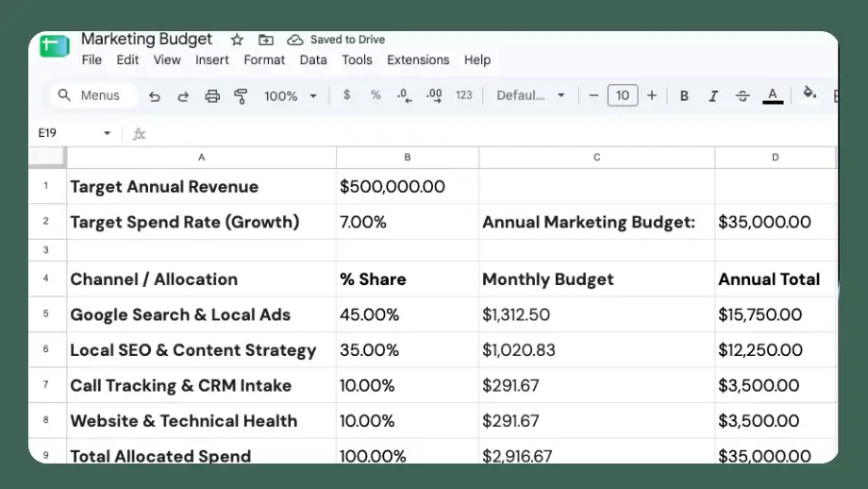Viewport: 868px width, 489px height.
Task: Open the Data menu
Action: click(313, 59)
